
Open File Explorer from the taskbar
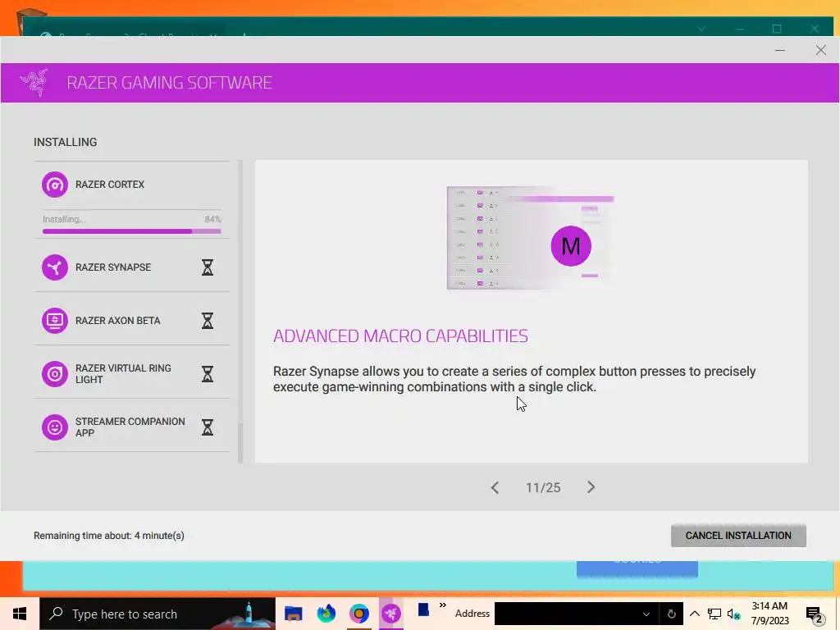[x=293, y=614]
